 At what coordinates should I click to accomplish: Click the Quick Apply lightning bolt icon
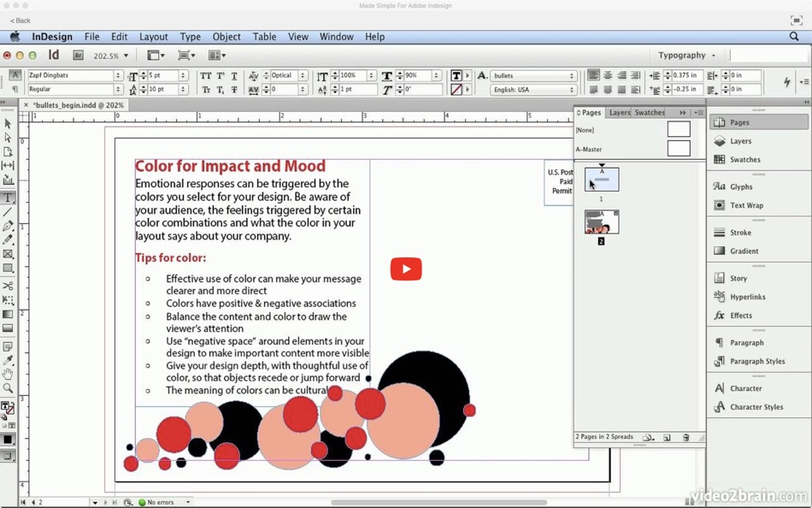pos(787,82)
